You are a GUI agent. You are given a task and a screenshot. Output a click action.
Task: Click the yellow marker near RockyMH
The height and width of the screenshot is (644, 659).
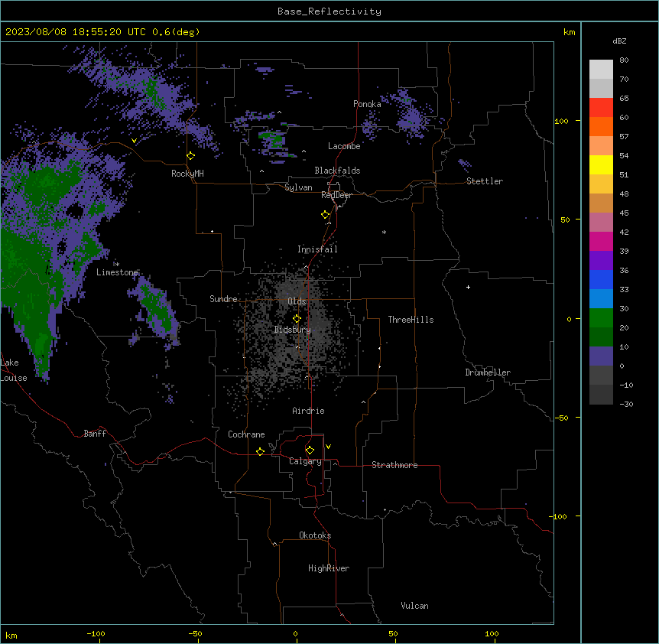[x=191, y=156]
